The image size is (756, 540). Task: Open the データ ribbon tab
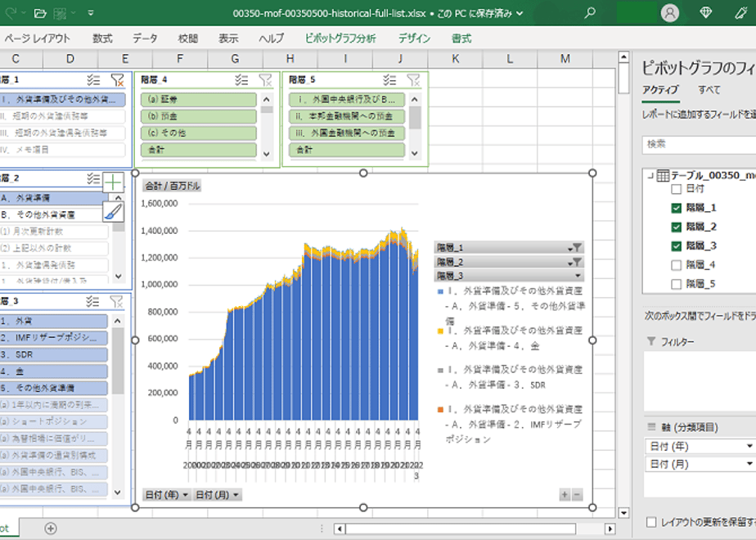pos(145,38)
